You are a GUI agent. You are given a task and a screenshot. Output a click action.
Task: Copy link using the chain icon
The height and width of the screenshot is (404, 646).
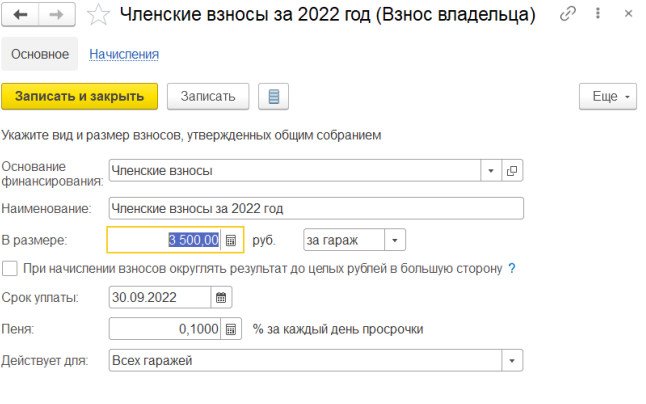pos(568,14)
